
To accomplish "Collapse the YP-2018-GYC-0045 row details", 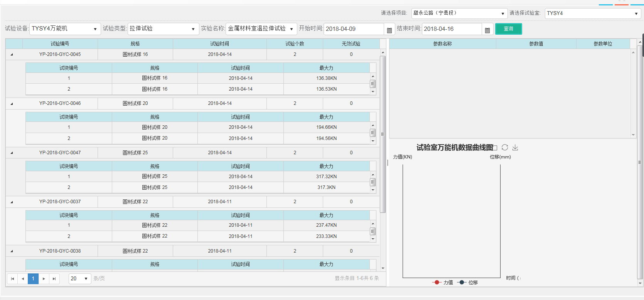I will click(12, 54).
